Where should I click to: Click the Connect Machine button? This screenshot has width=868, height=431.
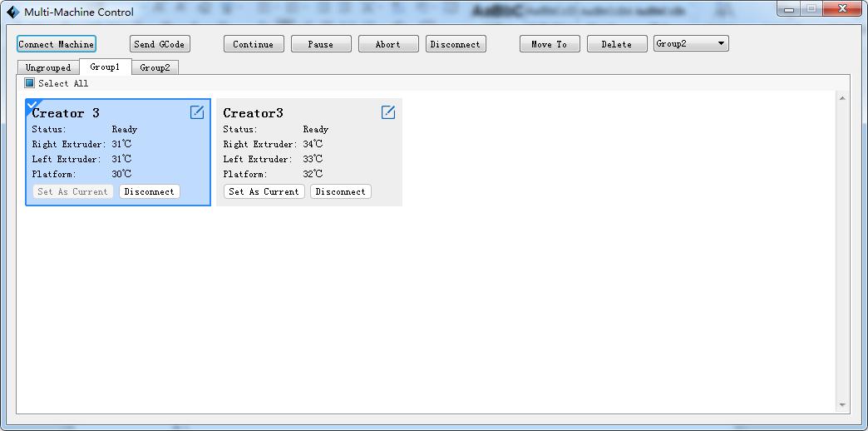[x=57, y=44]
